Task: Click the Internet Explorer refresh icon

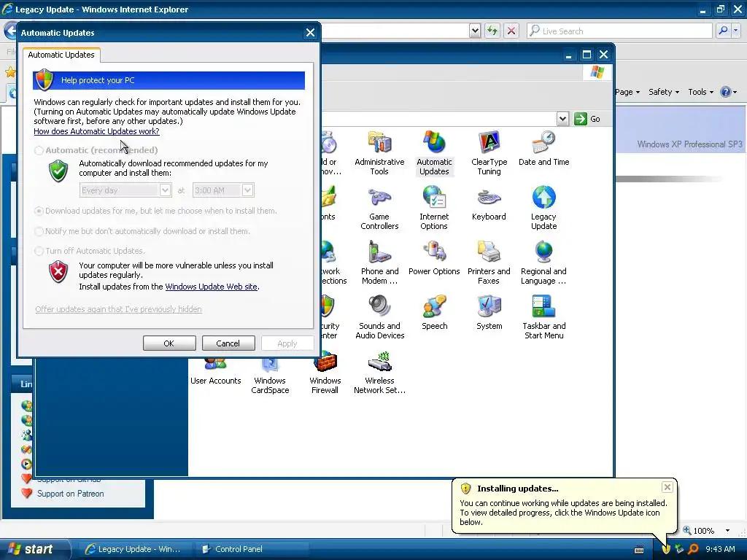Action: [x=492, y=31]
